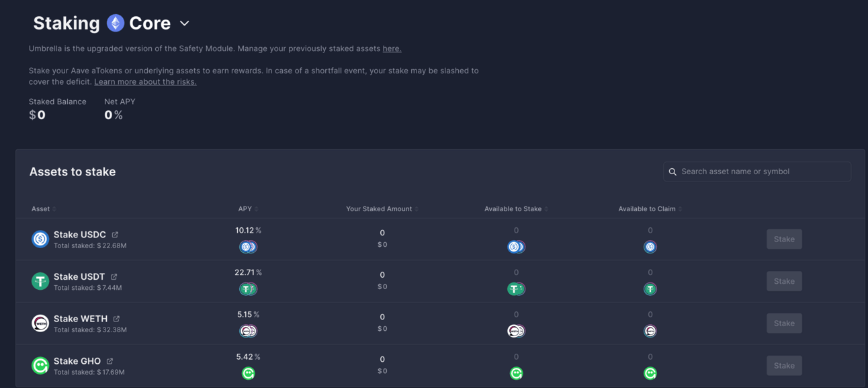Image resolution: width=868 pixels, height=388 pixels.
Task: Click the 'Staking' page title
Action: 67,23
